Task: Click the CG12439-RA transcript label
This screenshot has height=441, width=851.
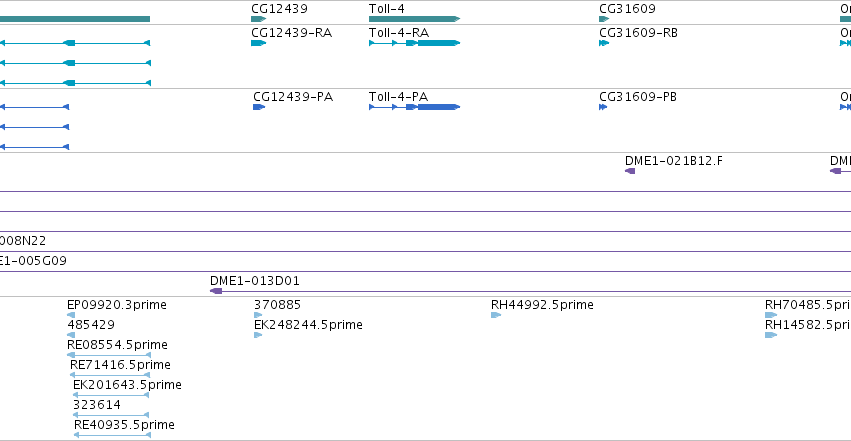Action: [291, 33]
